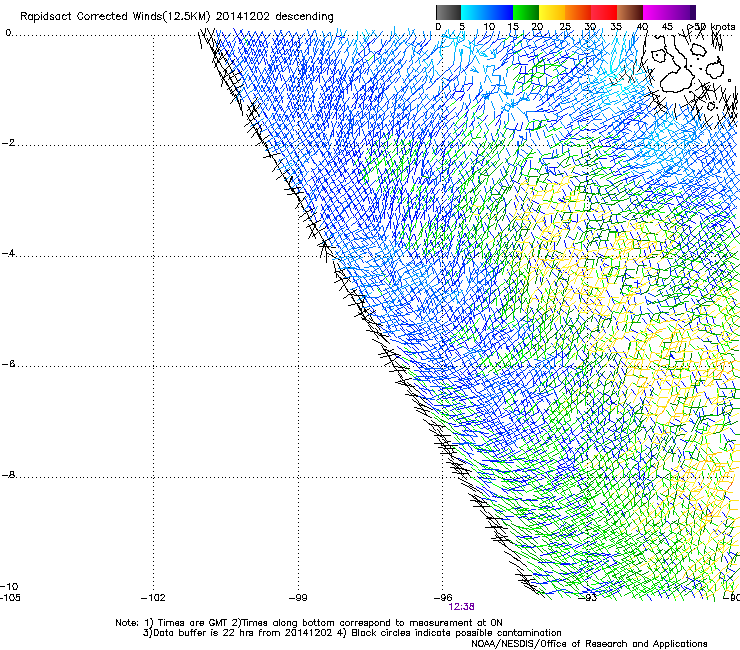
Task: Click the gray 0-5 knots color segment
Action: 448,12
